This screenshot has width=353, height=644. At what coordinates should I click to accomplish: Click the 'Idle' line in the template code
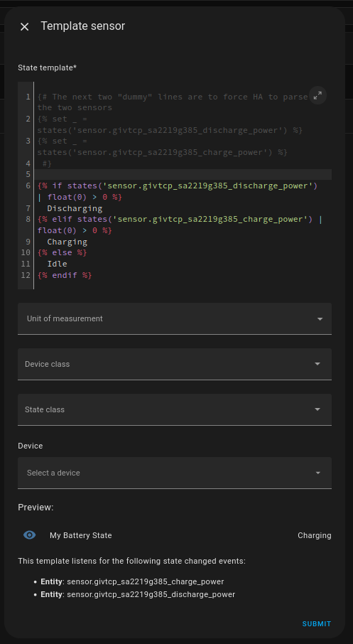57,264
